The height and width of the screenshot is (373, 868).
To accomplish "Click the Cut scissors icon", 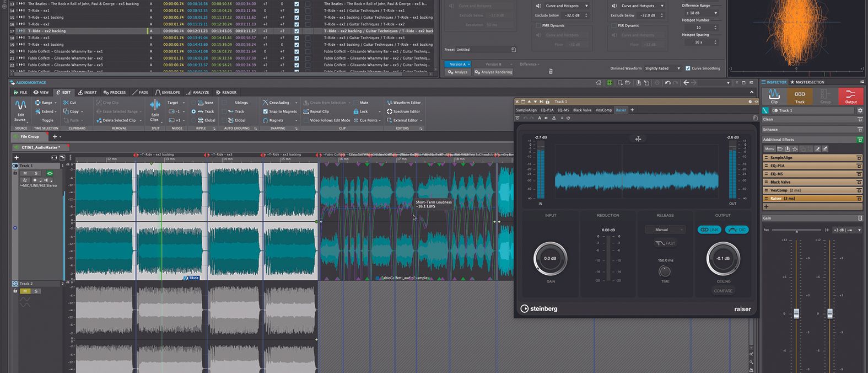I will [66, 103].
